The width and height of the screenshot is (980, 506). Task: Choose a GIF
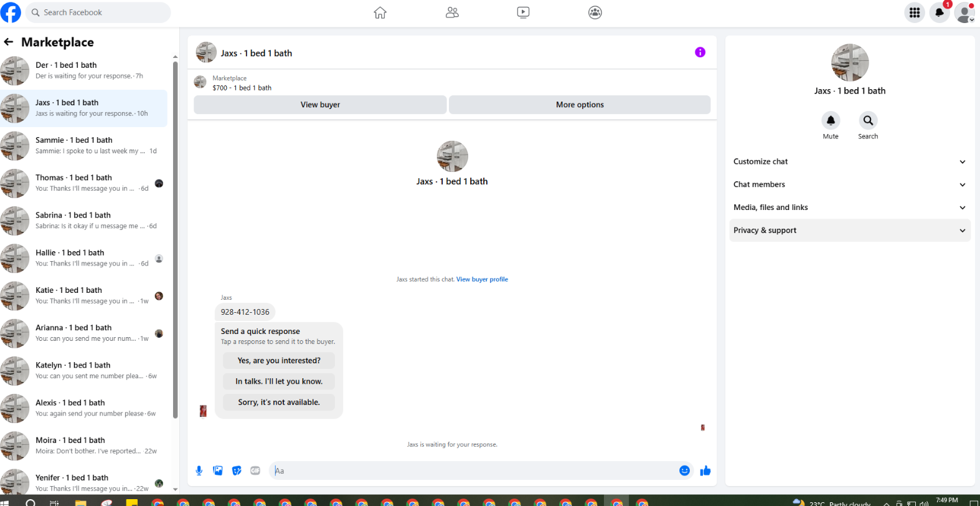tap(255, 470)
